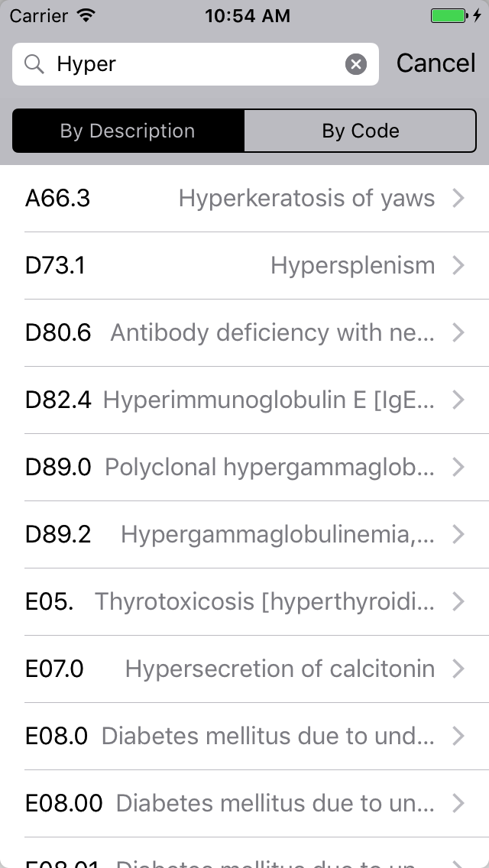Tap the battery icon in status bar
Screen dimensions: 489x868
(450, 15)
